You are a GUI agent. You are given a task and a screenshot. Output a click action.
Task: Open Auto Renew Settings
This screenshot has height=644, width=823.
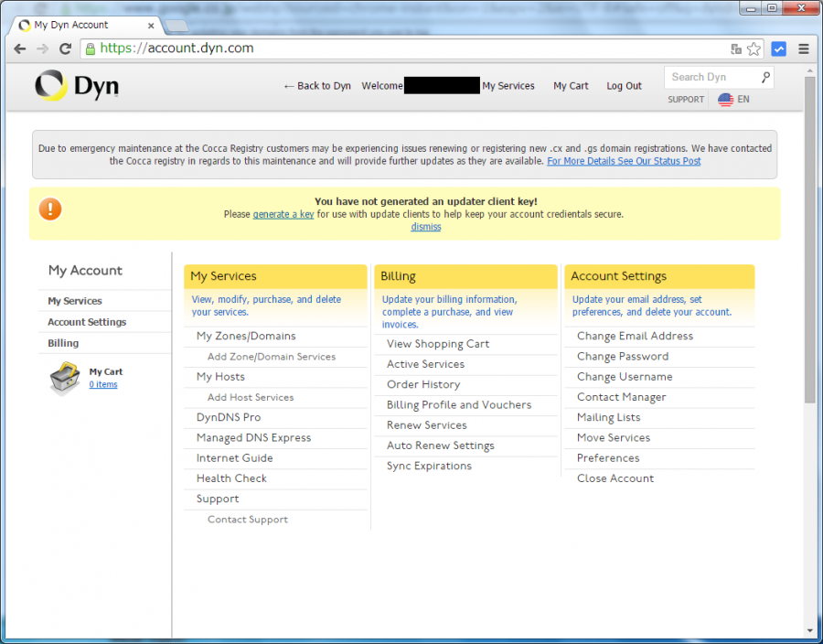click(x=441, y=445)
